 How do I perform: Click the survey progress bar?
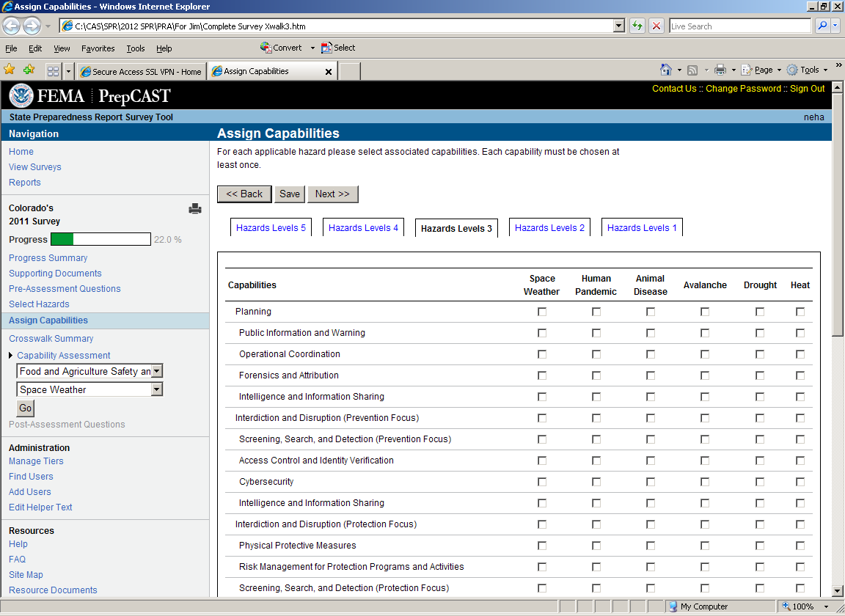click(x=100, y=240)
